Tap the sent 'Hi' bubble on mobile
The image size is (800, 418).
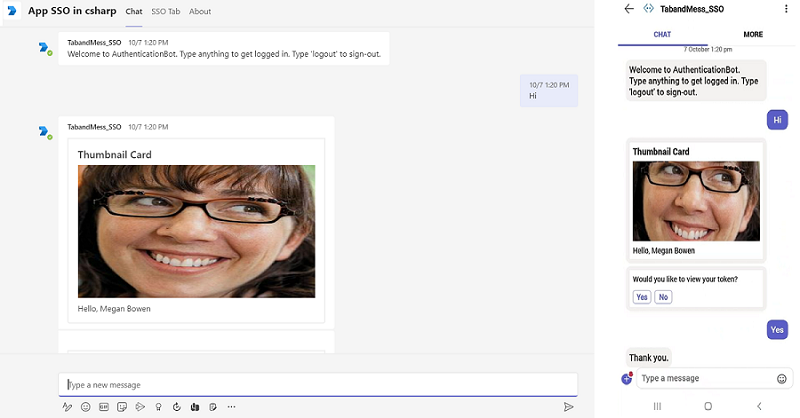pyautogui.click(x=777, y=120)
